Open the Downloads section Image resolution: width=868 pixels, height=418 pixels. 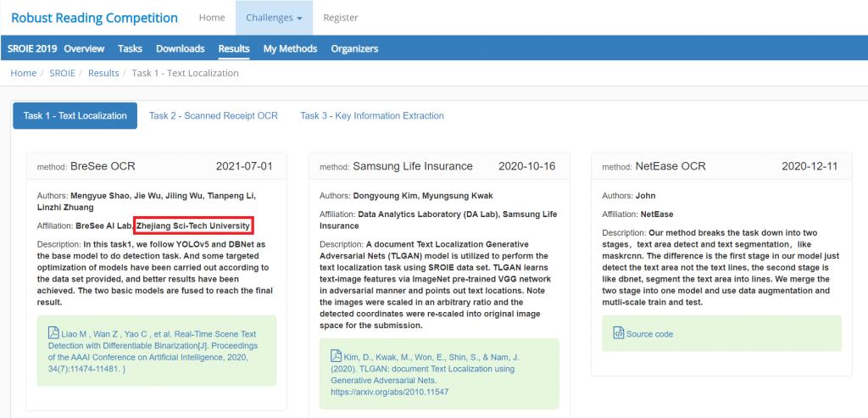coord(181,48)
